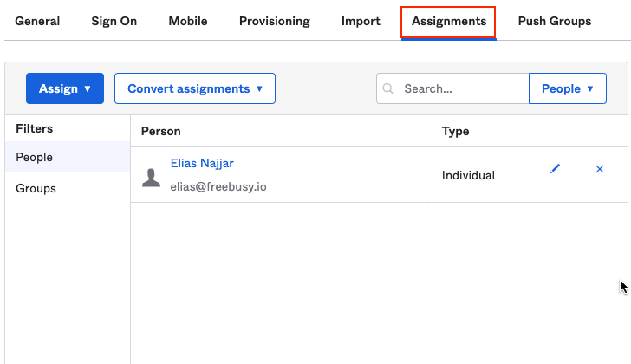Viewport: 631px width, 364px height.
Task: Click the search magnifier icon
Action: pos(388,88)
